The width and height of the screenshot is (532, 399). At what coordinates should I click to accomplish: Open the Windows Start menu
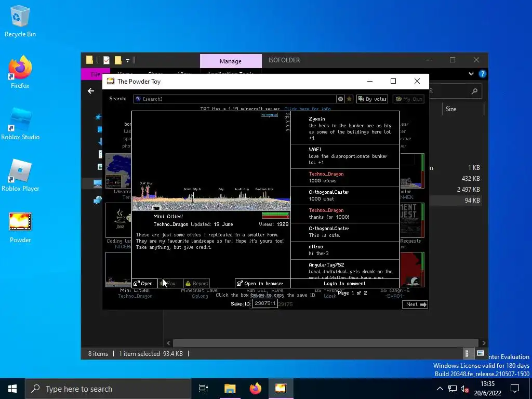[12, 389]
